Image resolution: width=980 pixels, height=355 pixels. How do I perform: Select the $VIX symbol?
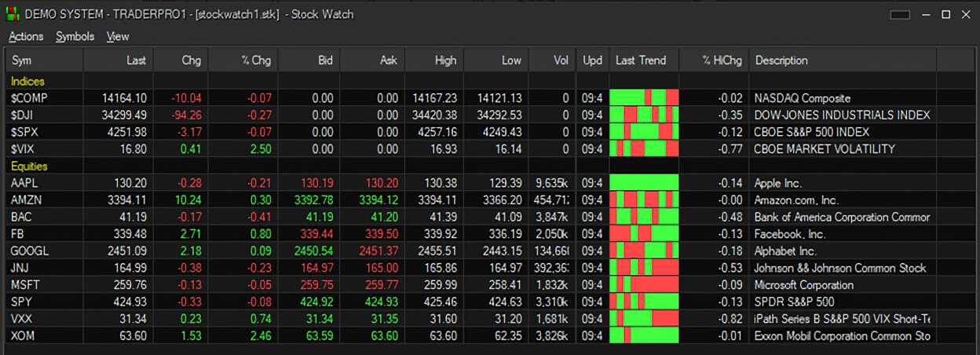[x=23, y=149]
